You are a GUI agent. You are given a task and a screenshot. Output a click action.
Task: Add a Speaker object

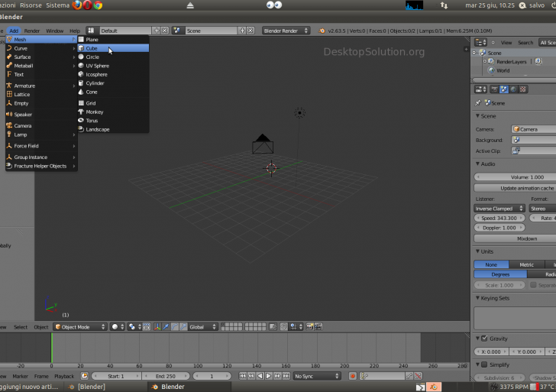tap(23, 115)
